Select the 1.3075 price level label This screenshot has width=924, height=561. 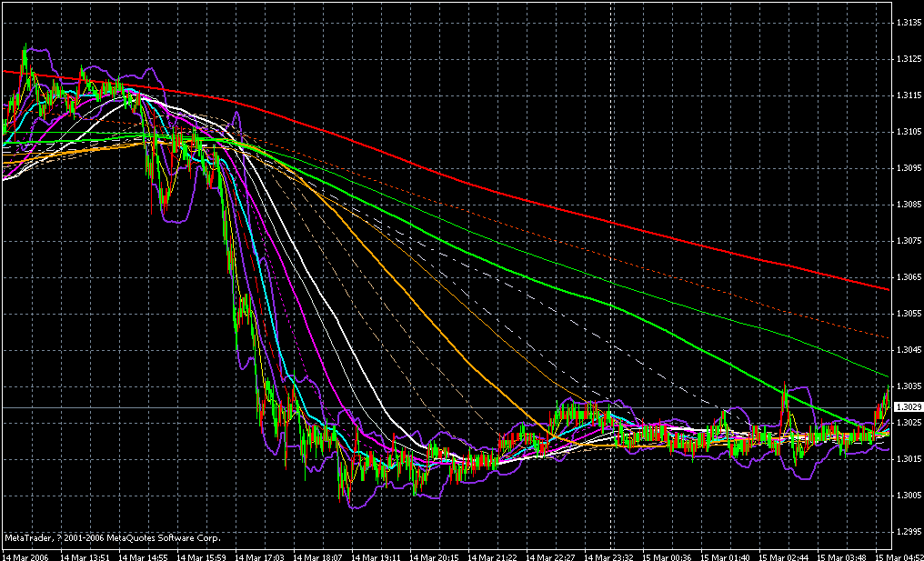(909, 241)
